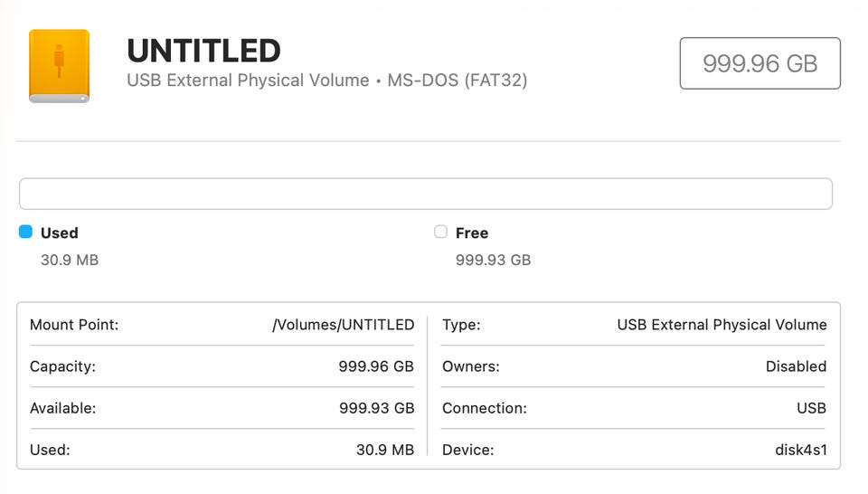Click the orange USB external drive icon
Screen dimensions: 868x494
(x=59, y=65)
